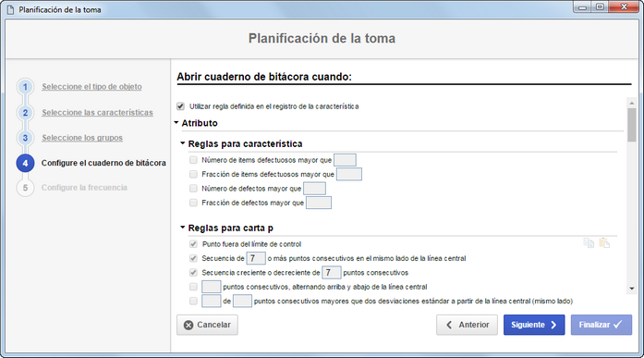Focus 'Fracción de ítems defectuosos mayor que' input field
The height and width of the screenshot is (358, 644).
coord(349,174)
